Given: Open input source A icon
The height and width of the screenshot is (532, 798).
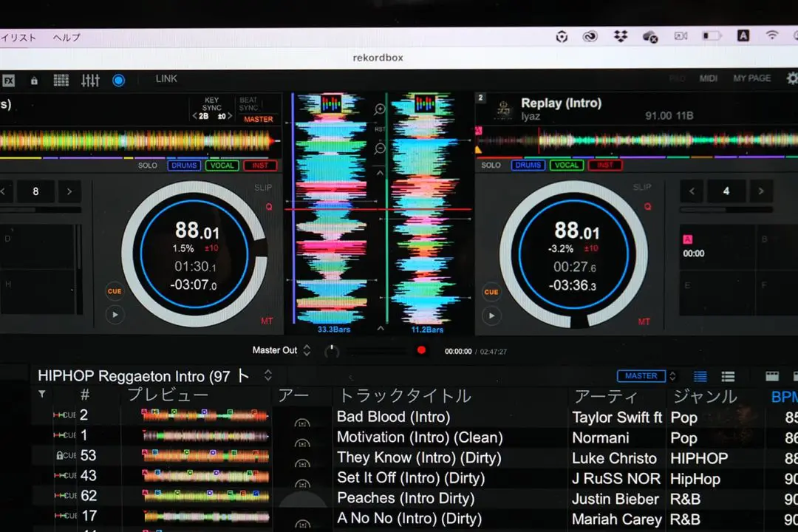Looking at the screenshot, I should pos(743,35).
